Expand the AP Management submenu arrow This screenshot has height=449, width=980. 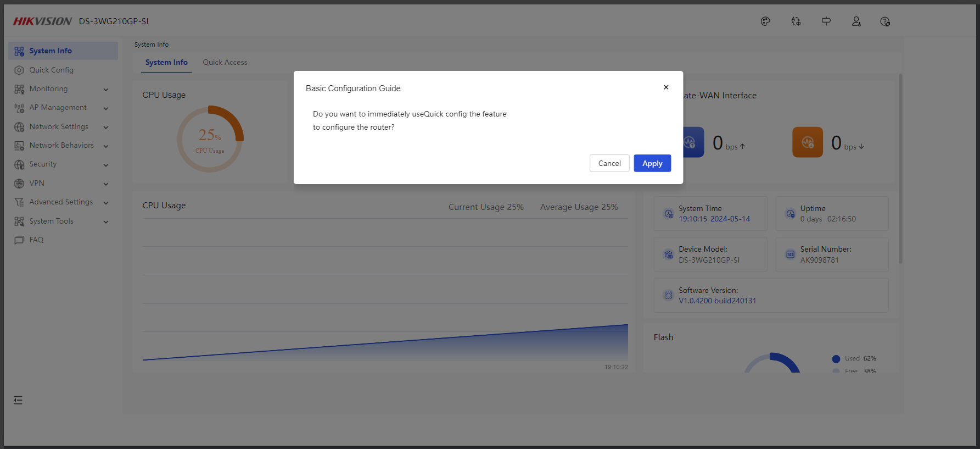click(106, 108)
